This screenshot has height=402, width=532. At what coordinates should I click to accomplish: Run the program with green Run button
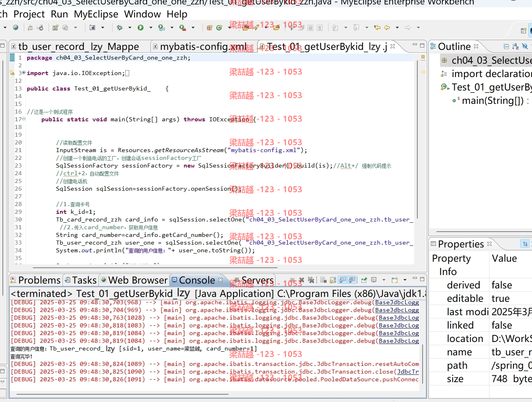coord(141,28)
